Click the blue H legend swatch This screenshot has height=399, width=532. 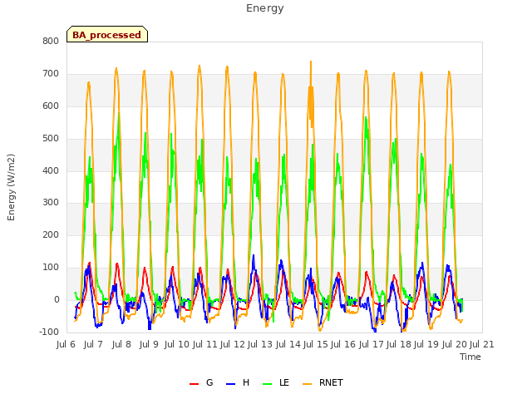click(230, 384)
